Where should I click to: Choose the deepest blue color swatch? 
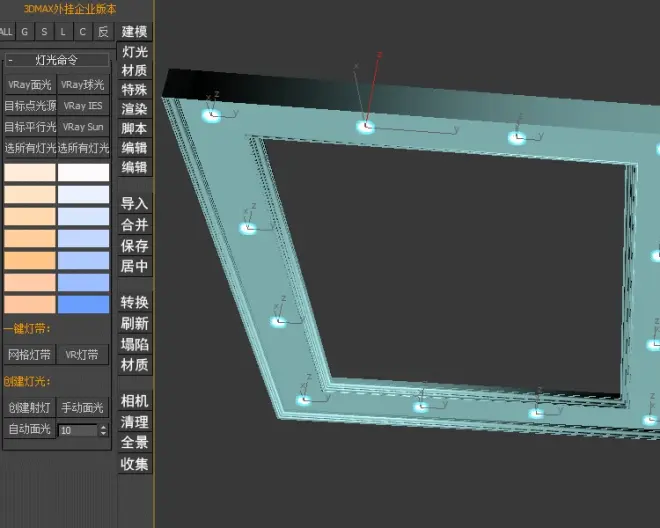click(x=83, y=304)
